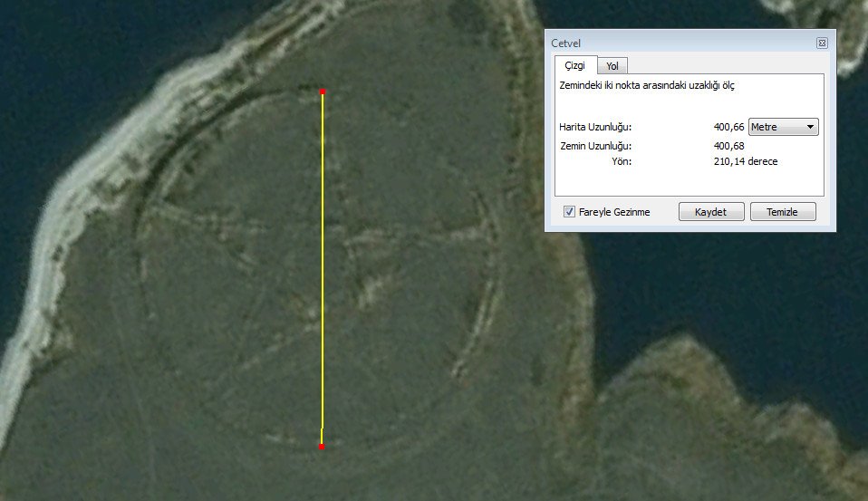Click the Zemin Uzunluğu value 400,68
Viewport: 868px width, 501px height.
(x=728, y=146)
